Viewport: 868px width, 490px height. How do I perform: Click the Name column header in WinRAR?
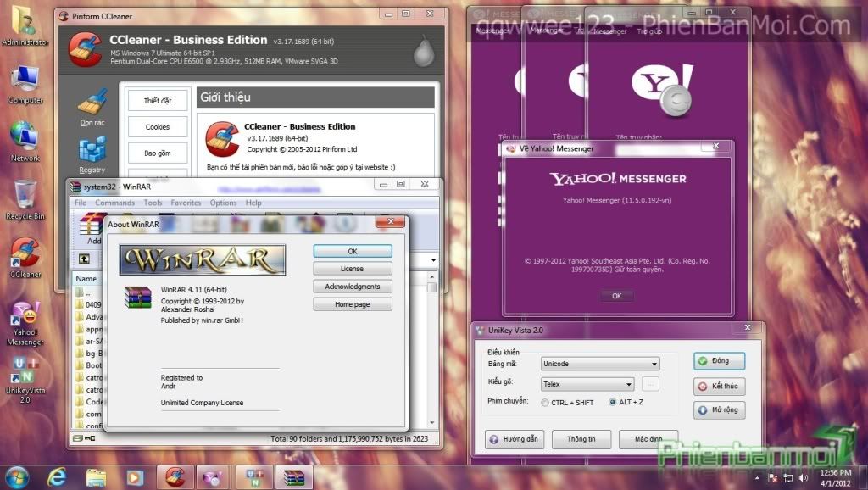click(86, 279)
